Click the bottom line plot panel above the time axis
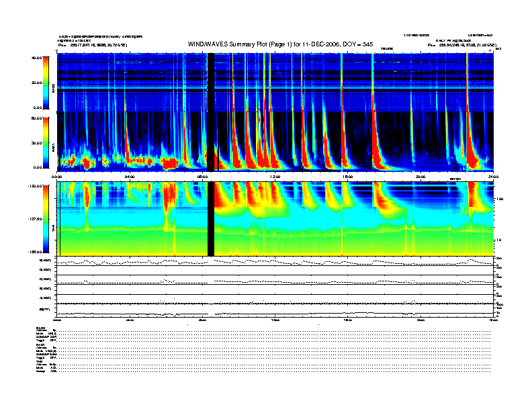This screenshot has height=411, width=532. 275,311
